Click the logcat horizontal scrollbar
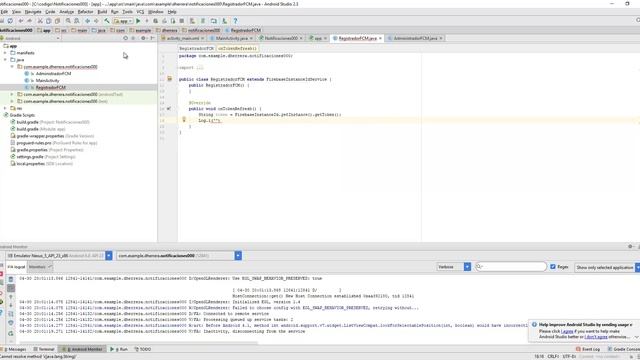This screenshot has height=360, width=640. (139, 343)
